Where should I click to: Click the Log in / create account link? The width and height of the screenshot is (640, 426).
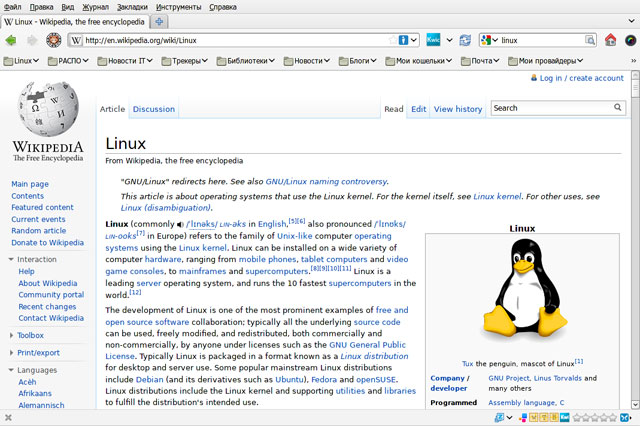pos(581,78)
